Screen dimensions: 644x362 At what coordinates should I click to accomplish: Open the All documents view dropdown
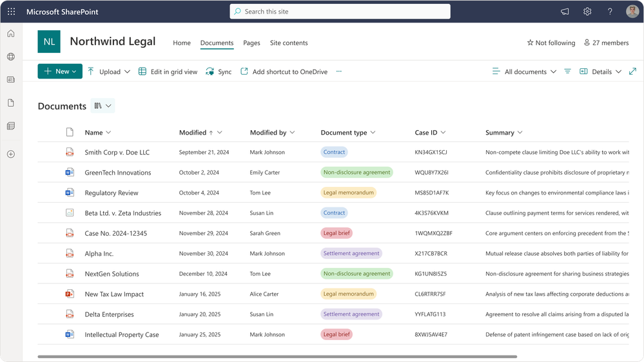tap(524, 71)
